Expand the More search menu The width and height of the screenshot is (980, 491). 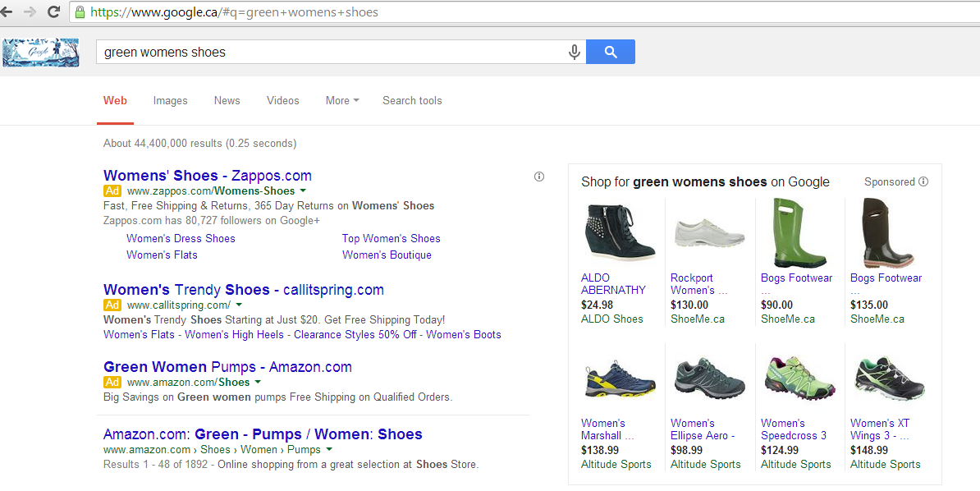click(342, 101)
